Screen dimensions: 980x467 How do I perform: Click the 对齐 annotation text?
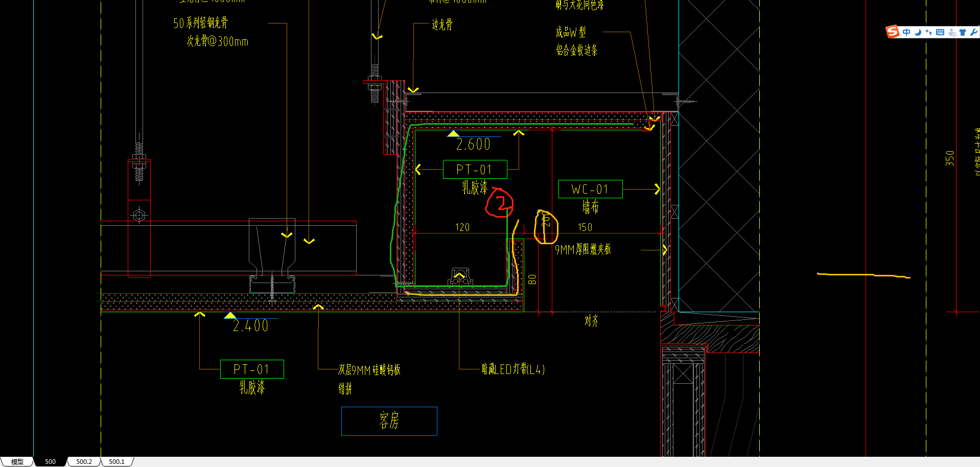pos(591,321)
